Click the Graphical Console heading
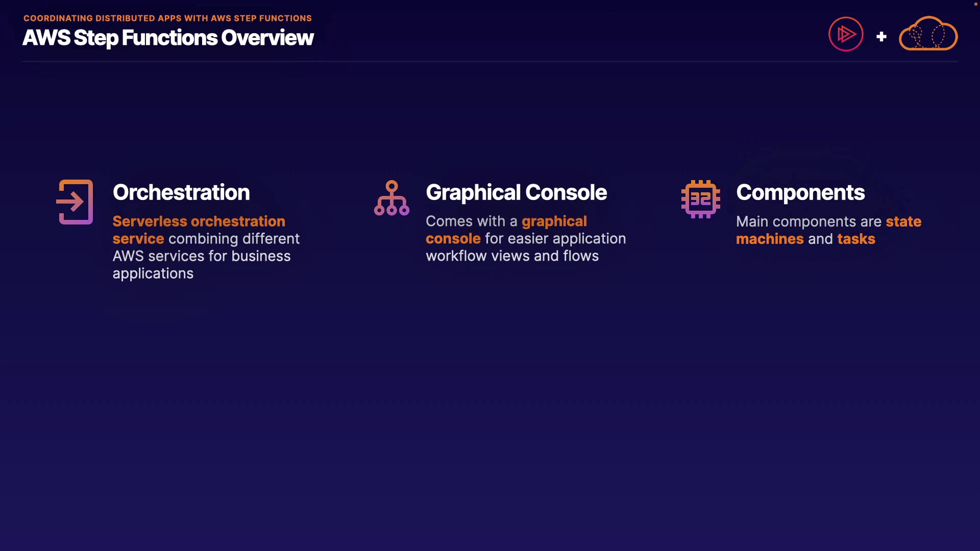Image resolution: width=980 pixels, height=551 pixels. point(516,192)
